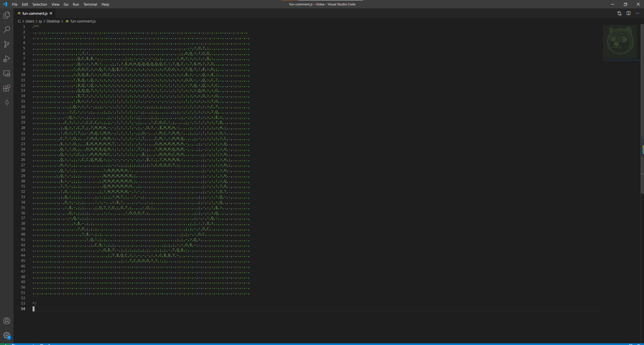Image resolution: width=644 pixels, height=345 pixels.
Task: Open the Run menu
Action: point(76,4)
